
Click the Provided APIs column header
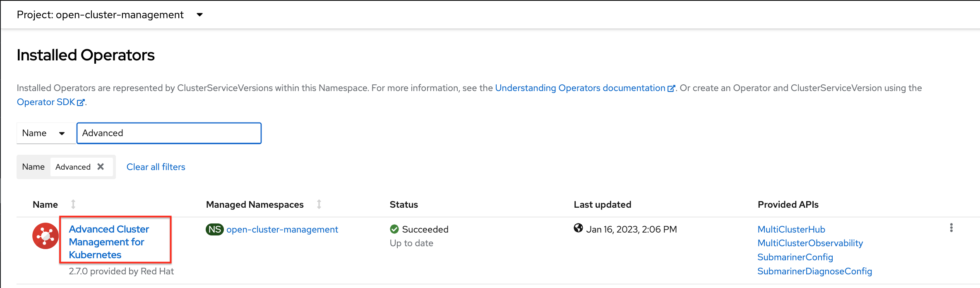click(788, 204)
